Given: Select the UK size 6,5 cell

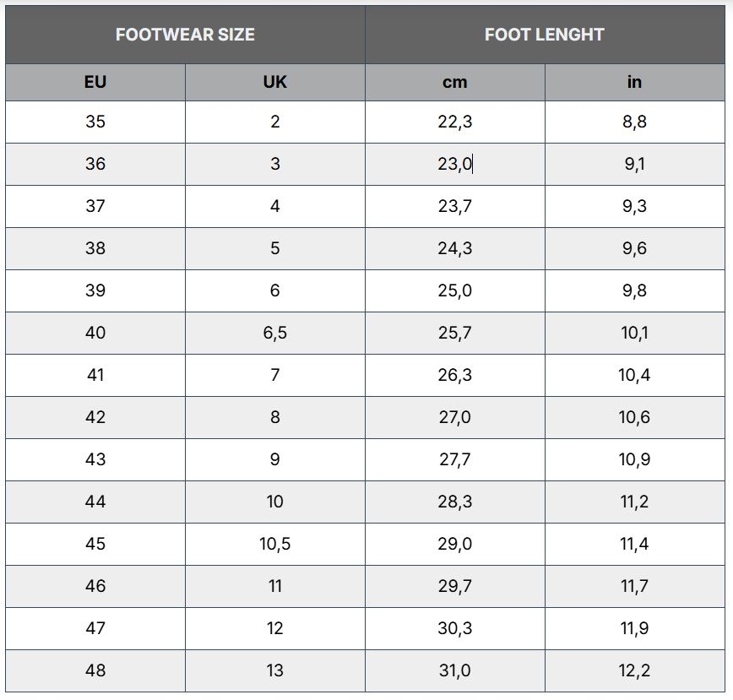Looking at the screenshot, I should click(275, 333).
